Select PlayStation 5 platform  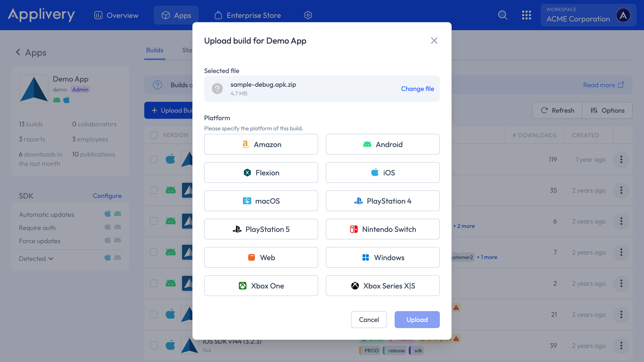click(x=261, y=229)
